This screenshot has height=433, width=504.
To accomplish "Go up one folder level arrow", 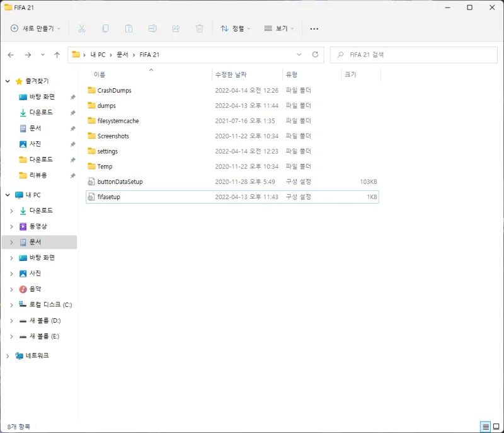I will tap(57, 55).
